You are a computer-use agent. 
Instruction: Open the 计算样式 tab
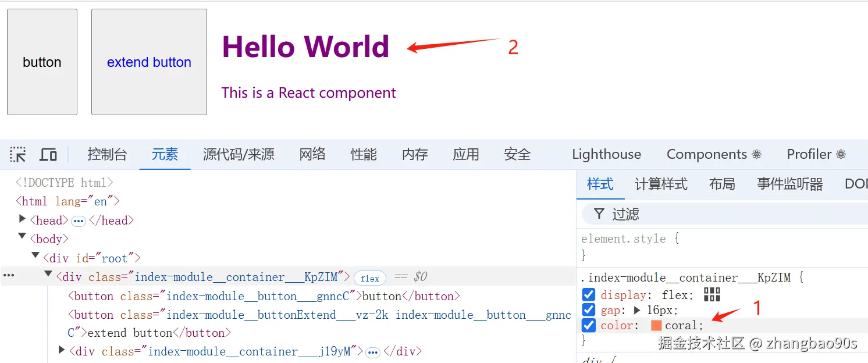pos(661,184)
